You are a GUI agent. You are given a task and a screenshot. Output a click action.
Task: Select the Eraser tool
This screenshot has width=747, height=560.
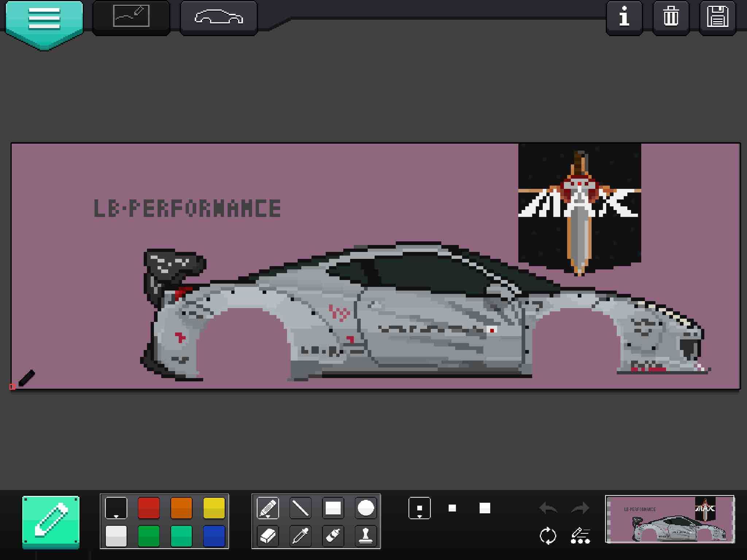pyautogui.click(x=268, y=536)
